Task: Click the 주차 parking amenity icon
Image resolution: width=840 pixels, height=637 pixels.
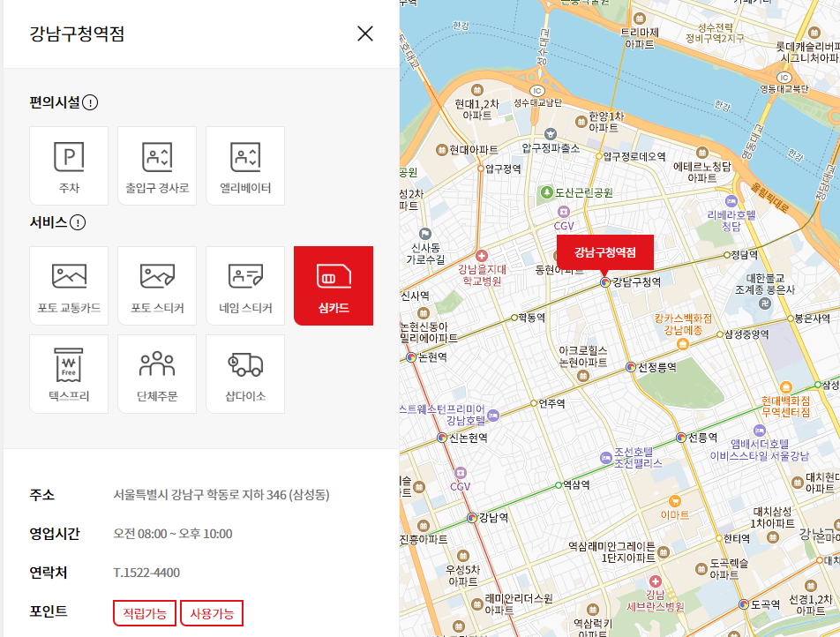Action: [69, 166]
